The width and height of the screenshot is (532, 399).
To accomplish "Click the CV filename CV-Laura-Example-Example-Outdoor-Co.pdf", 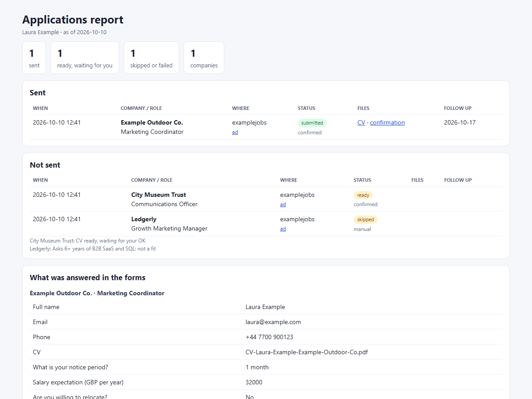I will pyautogui.click(x=307, y=352).
